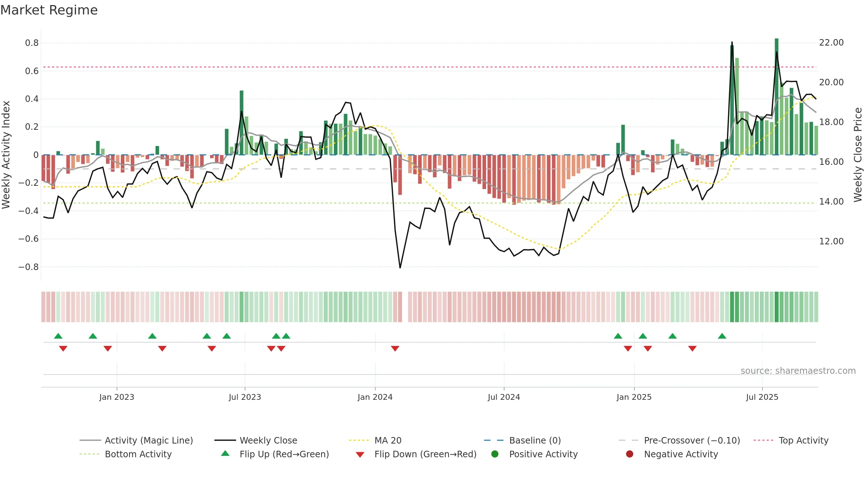Click the lone red flip-down marker just after Jan 2024
868x488 pixels.
(395, 348)
